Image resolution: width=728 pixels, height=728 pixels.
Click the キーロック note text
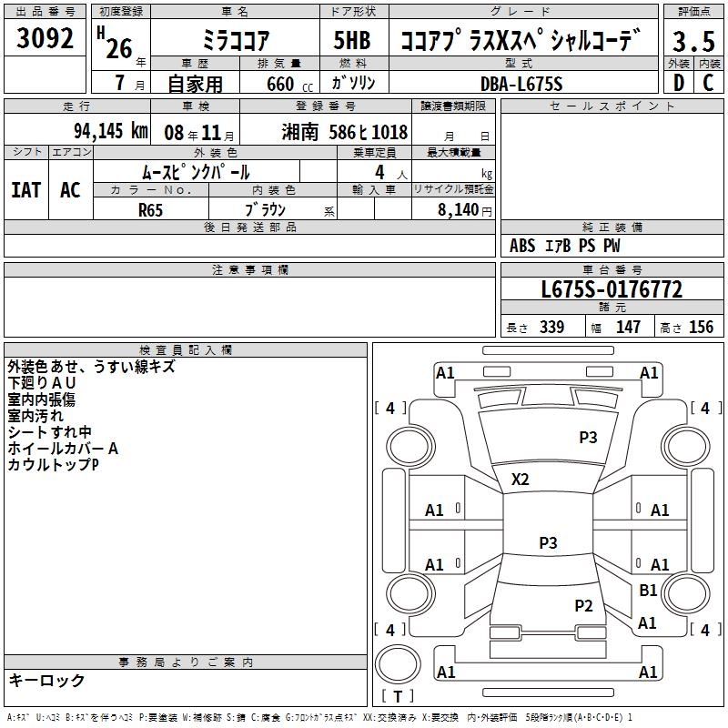(46, 681)
